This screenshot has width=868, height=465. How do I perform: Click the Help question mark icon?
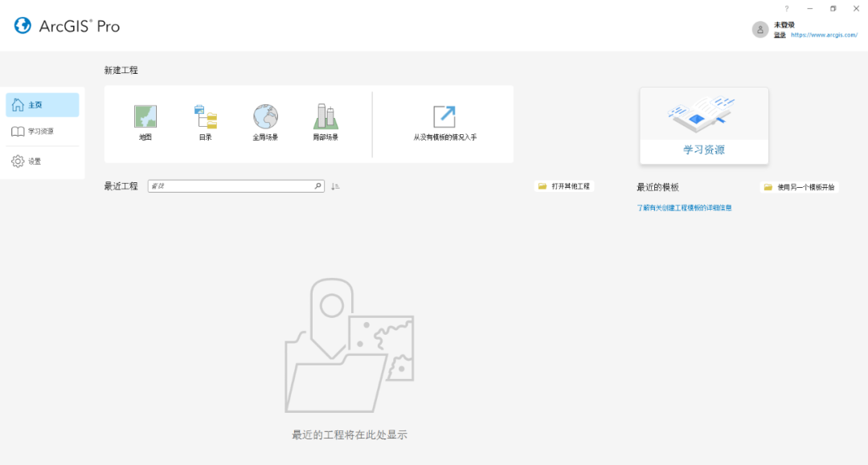coord(786,8)
